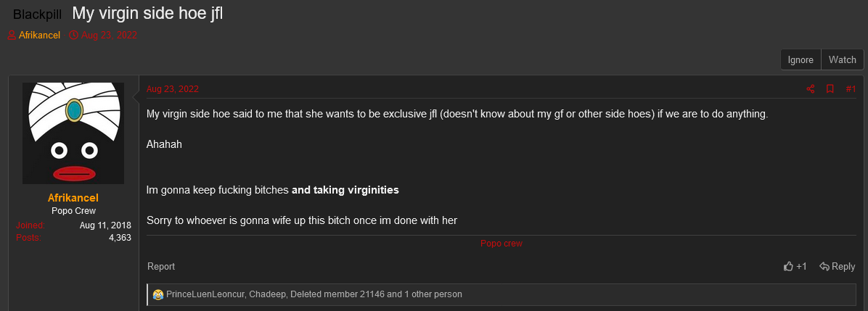The width and height of the screenshot is (868, 311).
Task: Report this post
Action: [x=161, y=267]
